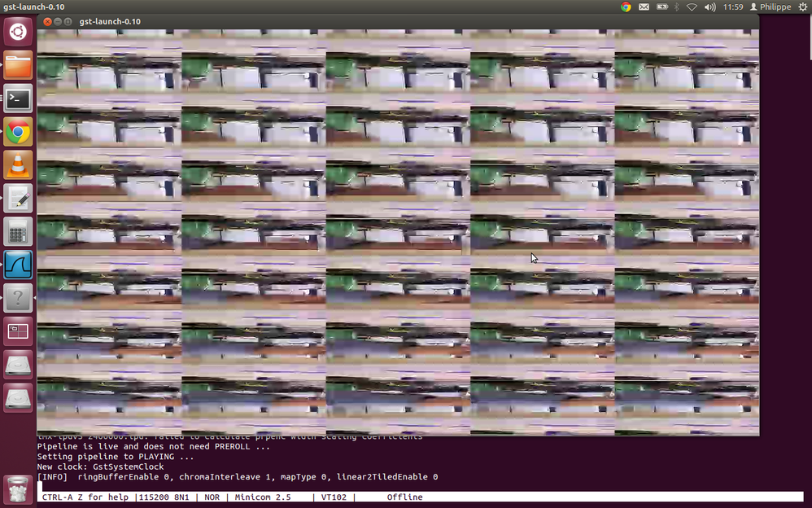Click the 'NOR' minicom status entry
Screen dimensions: 812x508
click(212, 497)
